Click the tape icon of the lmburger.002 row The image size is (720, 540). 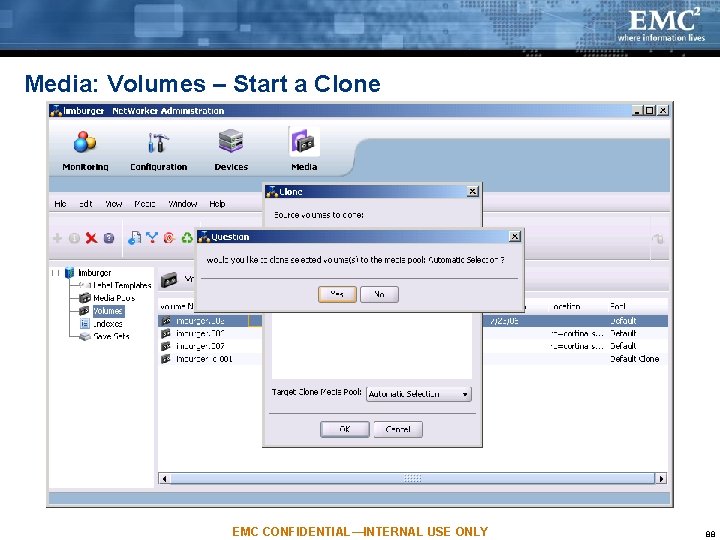(x=166, y=333)
